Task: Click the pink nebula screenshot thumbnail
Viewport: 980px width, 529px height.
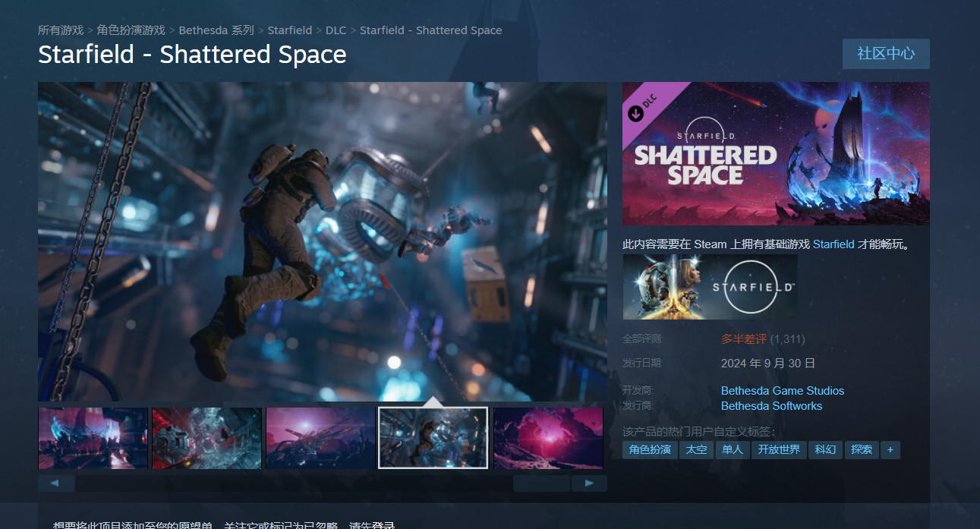Action: 548,438
